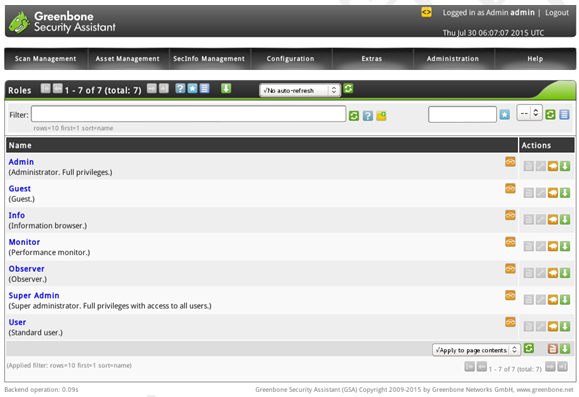Click the next-page arrow in bottom pagination

pos(550,367)
